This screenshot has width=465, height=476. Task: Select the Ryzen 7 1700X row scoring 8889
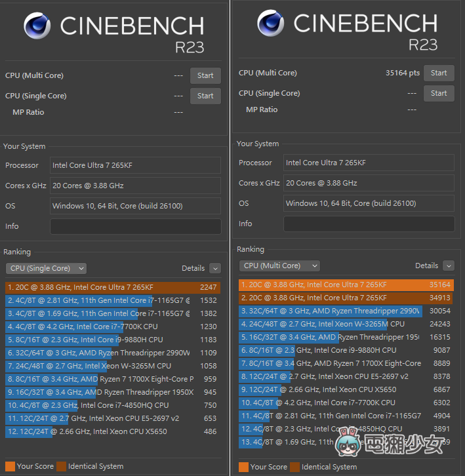click(346, 363)
